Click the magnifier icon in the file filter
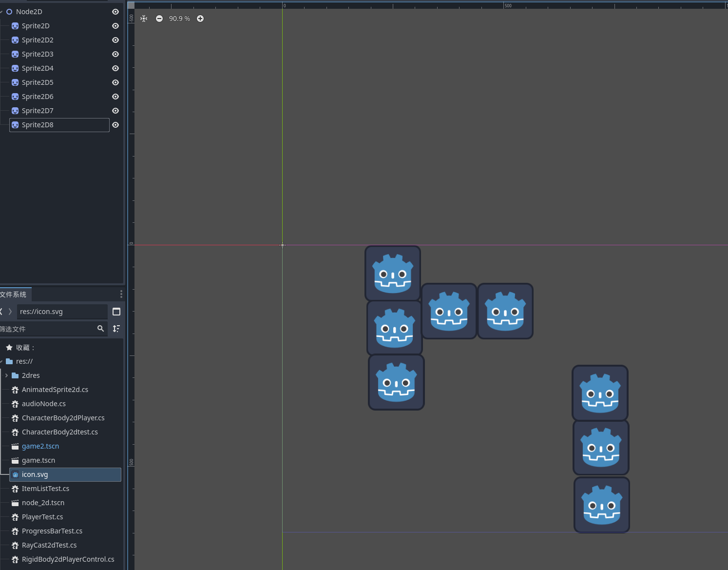The width and height of the screenshot is (728, 570). click(101, 329)
